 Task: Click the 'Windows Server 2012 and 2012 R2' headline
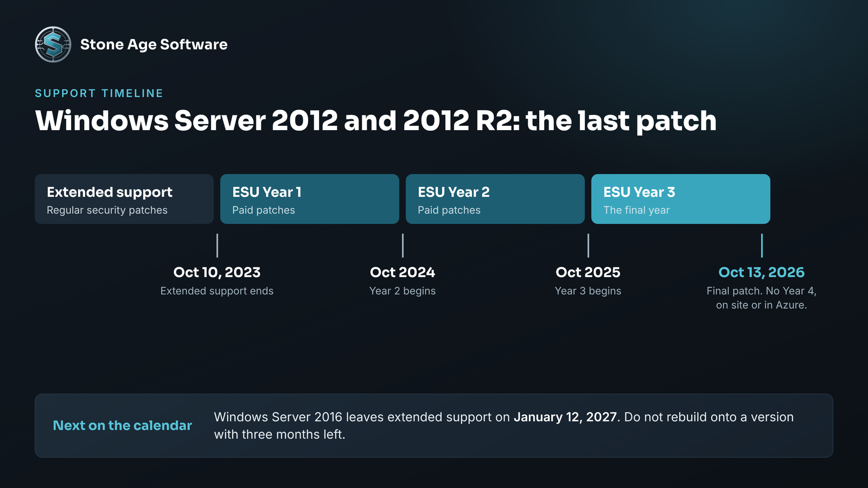coord(375,120)
